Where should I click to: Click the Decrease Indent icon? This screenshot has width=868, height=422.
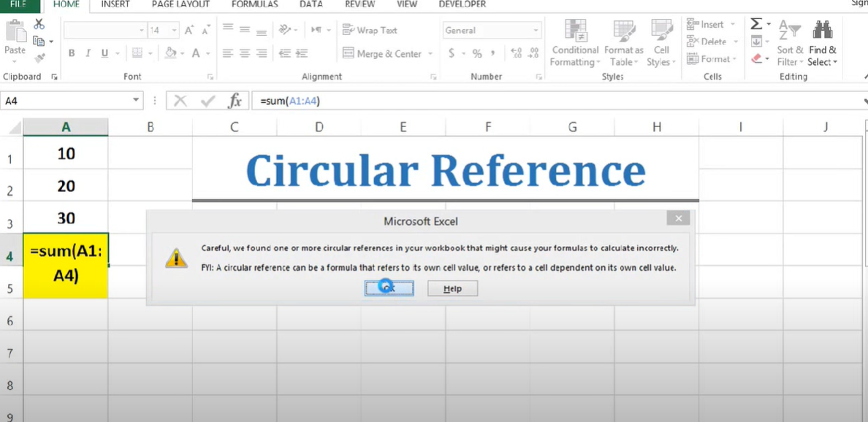285,53
